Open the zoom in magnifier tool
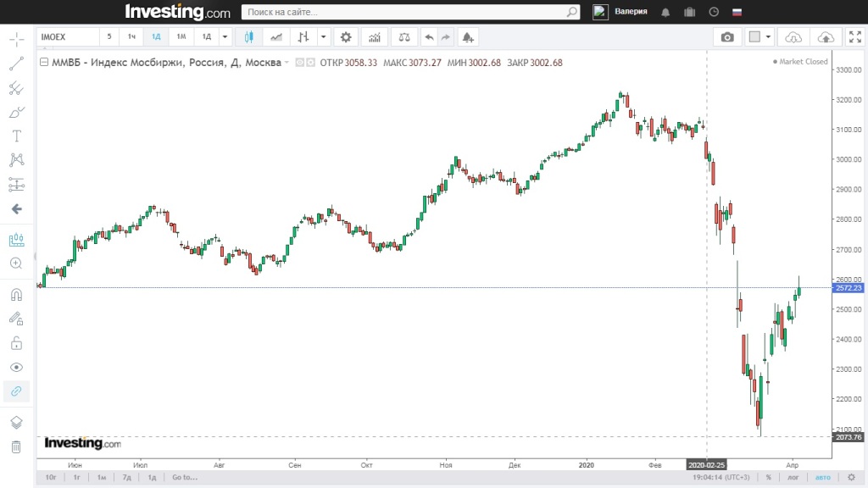 tap(16, 263)
